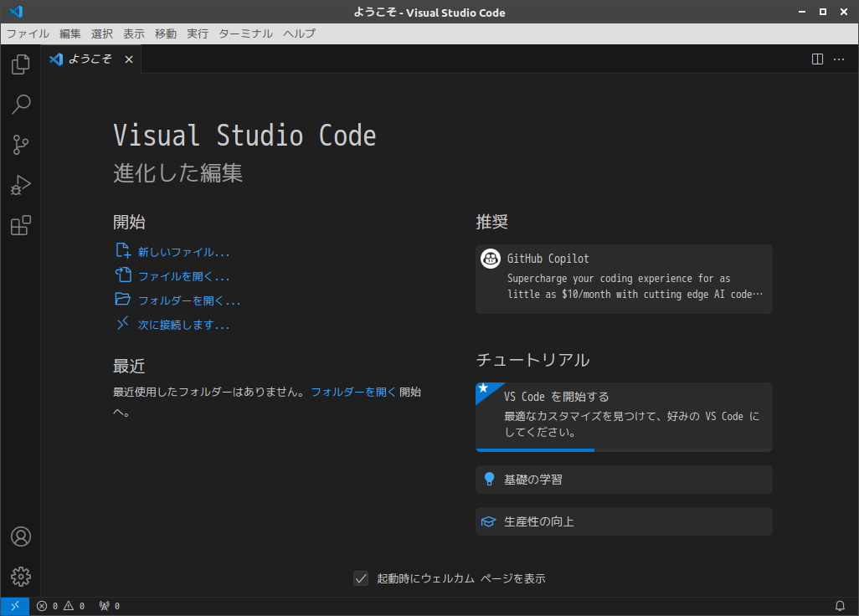
Task: Open the GitHub Copilot recommendation card
Action: tap(624, 279)
